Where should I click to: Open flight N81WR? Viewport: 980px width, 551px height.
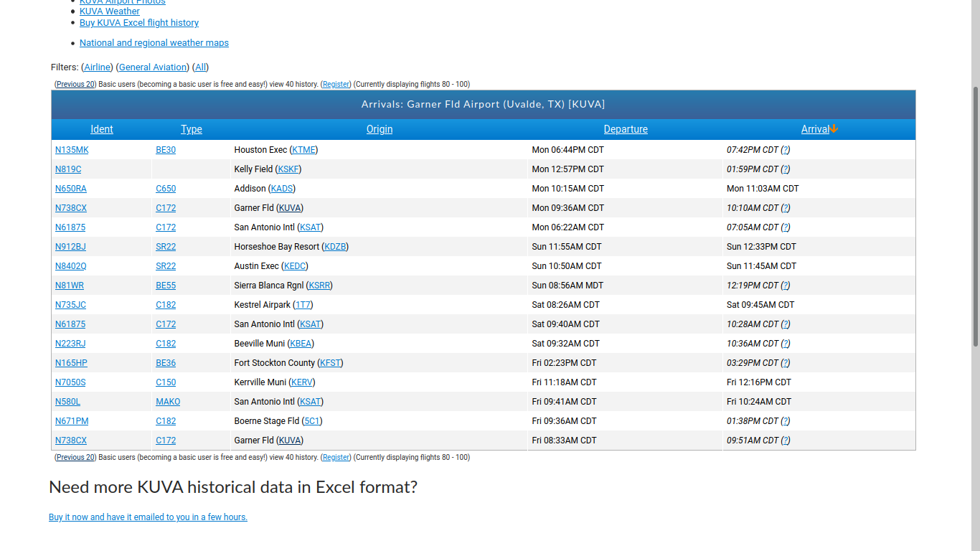(70, 286)
